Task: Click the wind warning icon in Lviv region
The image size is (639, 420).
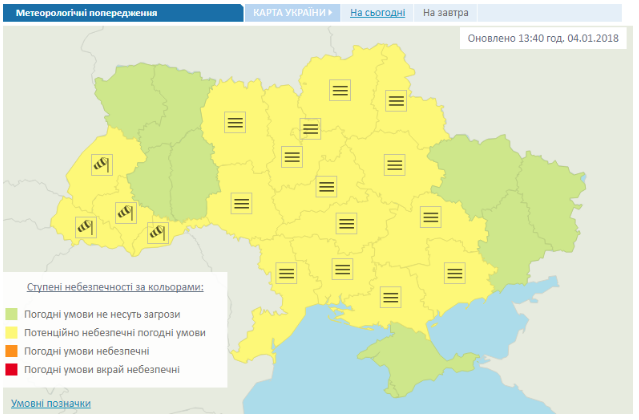Action: click(x=101, y=165)
